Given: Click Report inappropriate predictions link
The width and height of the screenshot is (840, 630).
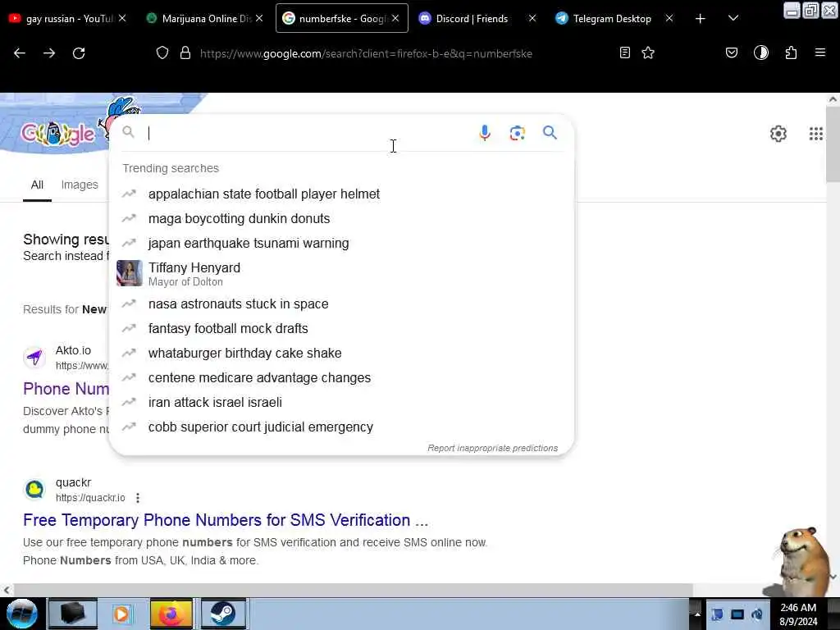Looking at the screenshot, I should pos(492,448).
